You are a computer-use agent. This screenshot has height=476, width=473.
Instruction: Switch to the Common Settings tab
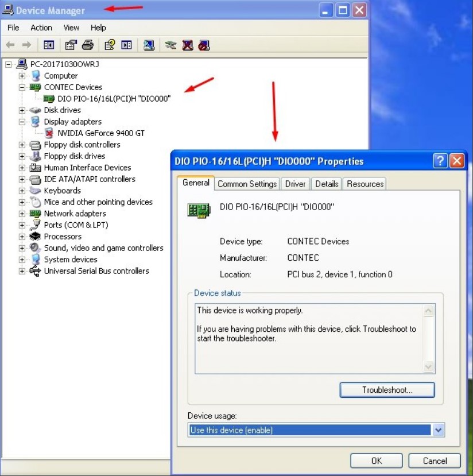(247, 184)
